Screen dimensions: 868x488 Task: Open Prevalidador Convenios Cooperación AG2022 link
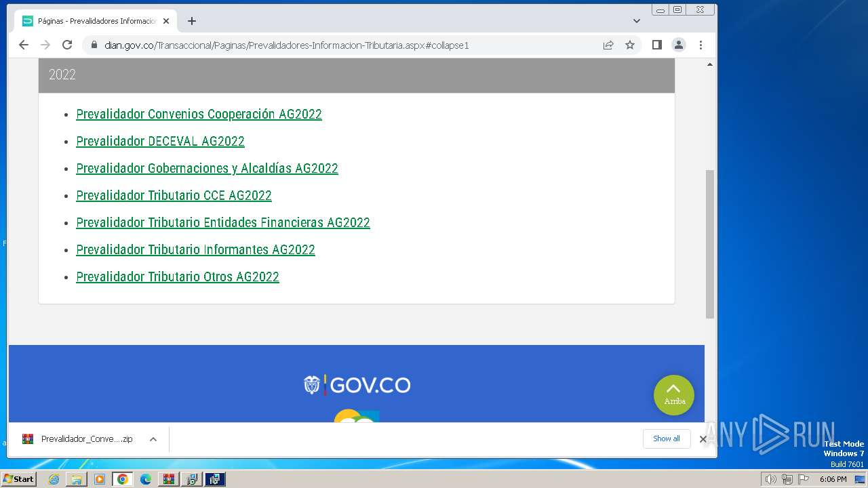tap(199, 114)
